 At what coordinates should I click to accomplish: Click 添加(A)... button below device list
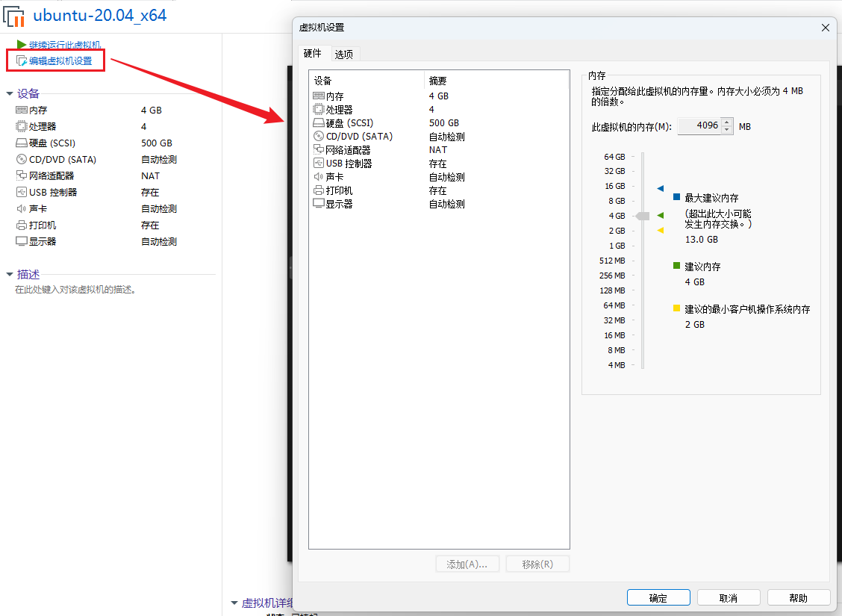click(467, 564)
